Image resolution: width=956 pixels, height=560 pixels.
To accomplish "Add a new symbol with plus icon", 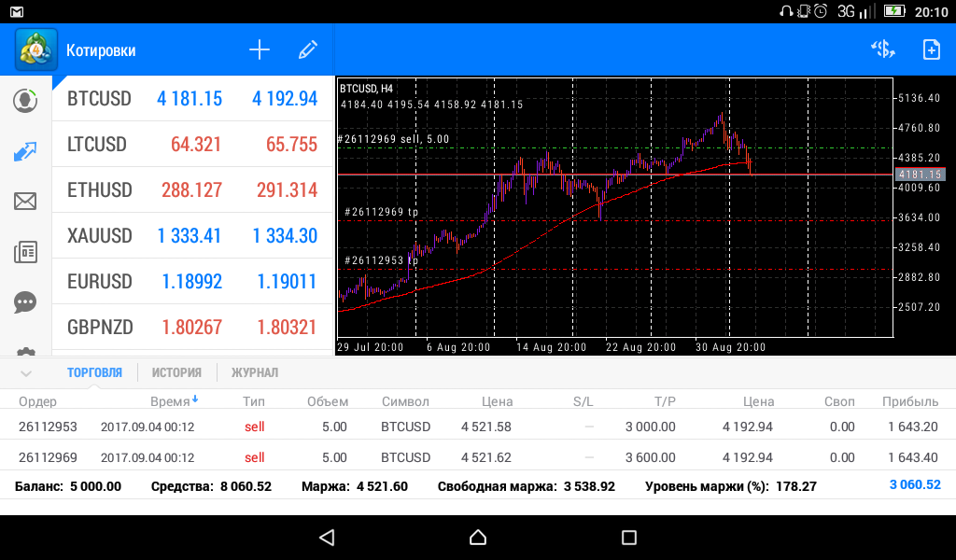I will [260, 50].
